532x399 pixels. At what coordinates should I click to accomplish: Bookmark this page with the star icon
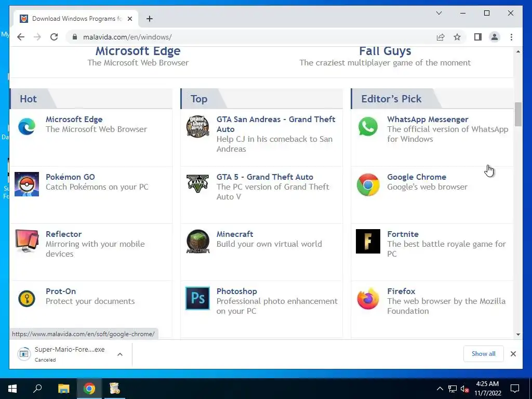coord(457,37)
